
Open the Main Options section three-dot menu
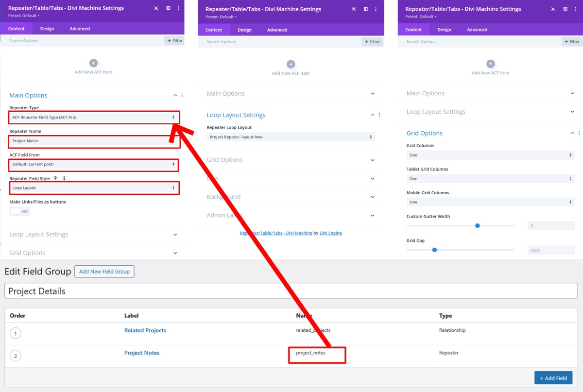tap(182, 95)
